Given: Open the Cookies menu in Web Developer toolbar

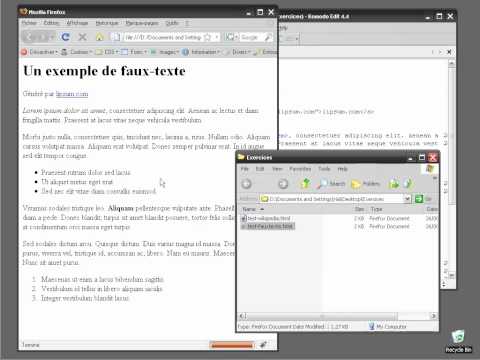Looking at the screenshot, I should point(77,52).
